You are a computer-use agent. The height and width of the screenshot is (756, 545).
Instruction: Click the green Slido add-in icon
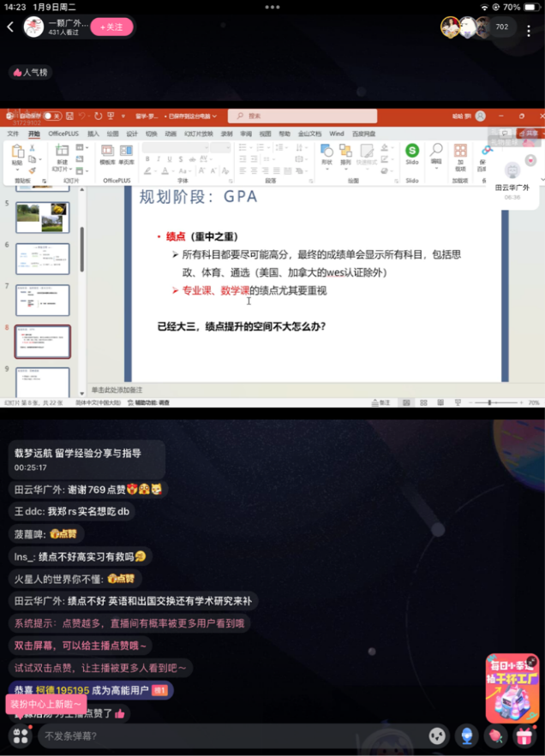coord(412,152)
